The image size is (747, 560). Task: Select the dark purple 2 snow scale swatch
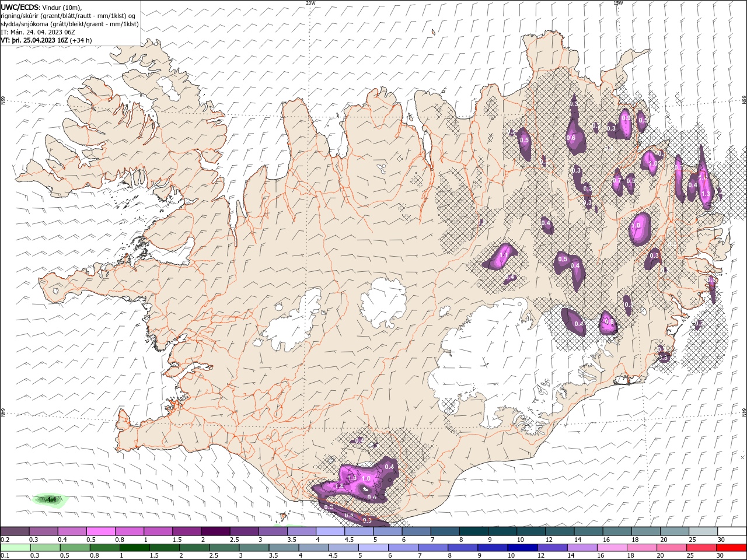pos(215,531)
